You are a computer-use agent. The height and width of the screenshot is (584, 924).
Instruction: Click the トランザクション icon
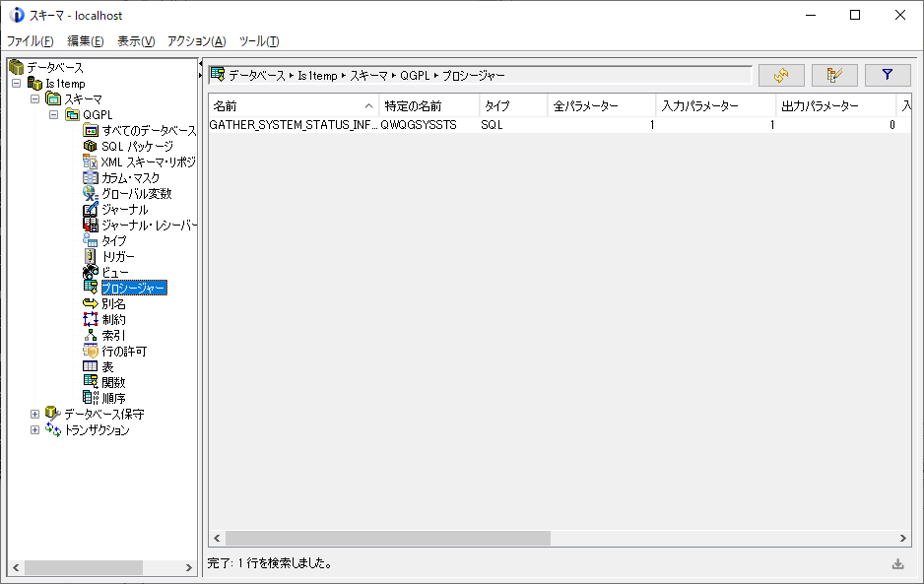tap(53, 429)
